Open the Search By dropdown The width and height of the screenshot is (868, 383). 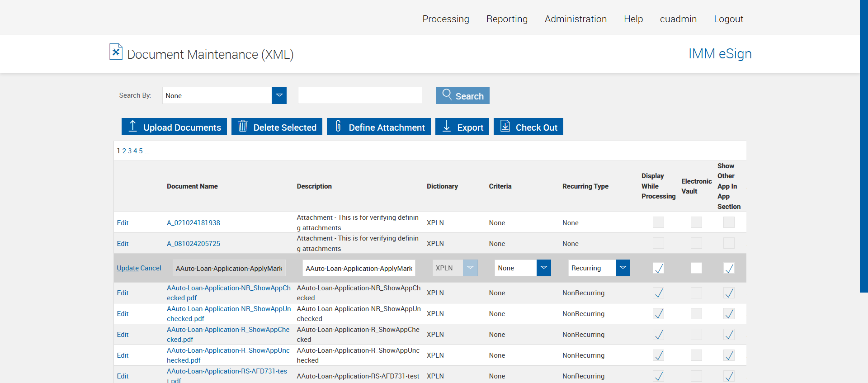coord(279,95)
